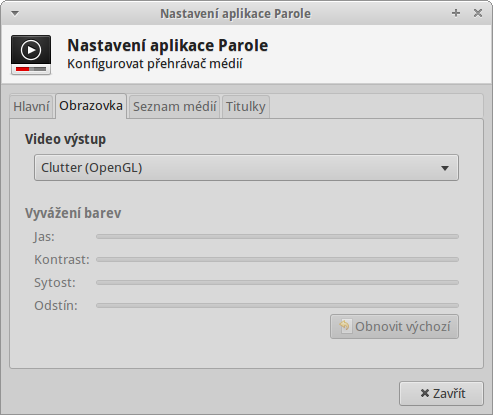Switch to the Hlavní tab
This screenshot has width=493, height=415.
[31, 107]
